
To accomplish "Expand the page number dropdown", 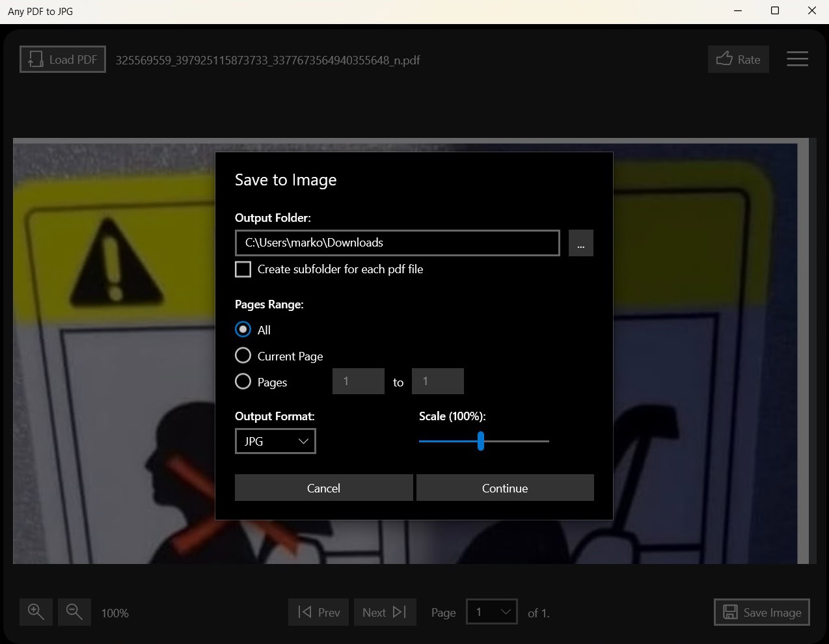I will (492, 612).
